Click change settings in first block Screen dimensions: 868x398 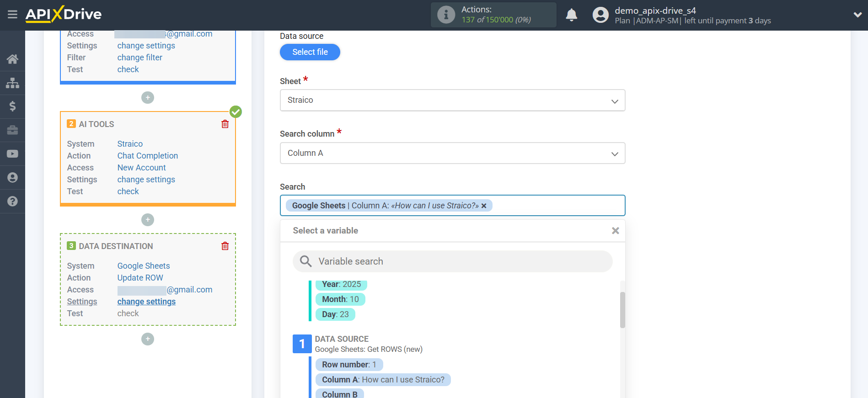(146, 46)
